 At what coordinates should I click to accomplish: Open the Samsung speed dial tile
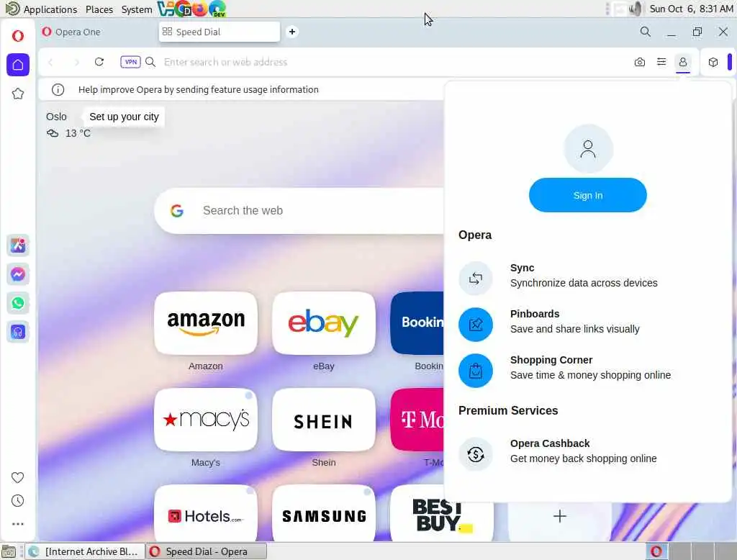(x=324, y=515)
